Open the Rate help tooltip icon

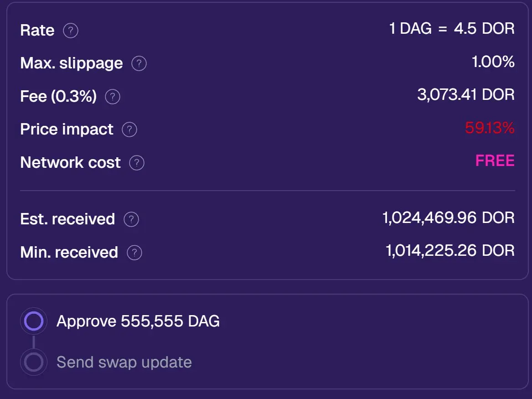(x=71, y=31)
